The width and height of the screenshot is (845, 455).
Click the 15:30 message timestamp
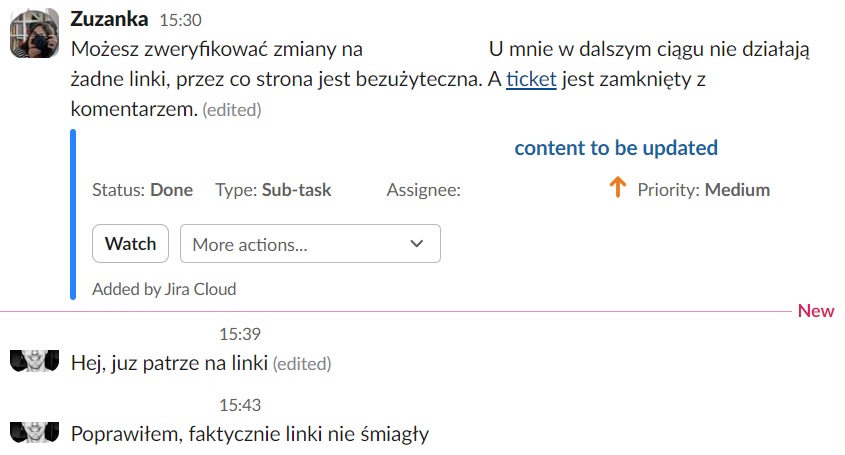pyautogui.click(x=180, y=20)
